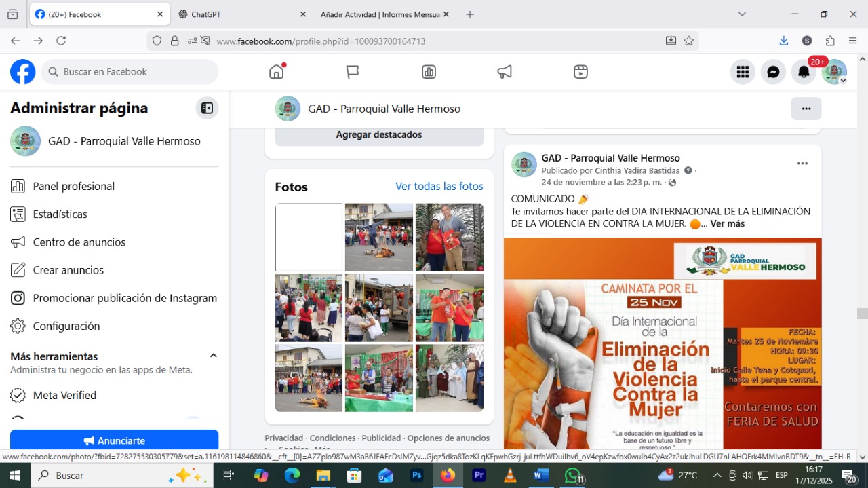868x488 pixels.
Task: Open the notifications bell
Action: (804, 72)
